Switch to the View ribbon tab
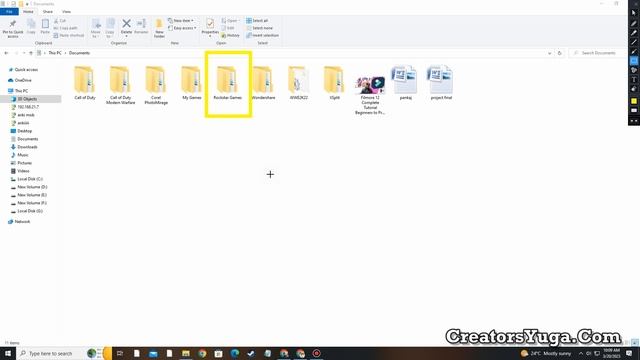 pos(66,12)
